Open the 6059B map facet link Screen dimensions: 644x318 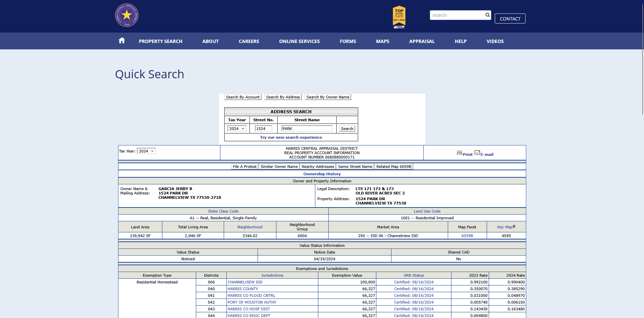click(x=467, y=236)
